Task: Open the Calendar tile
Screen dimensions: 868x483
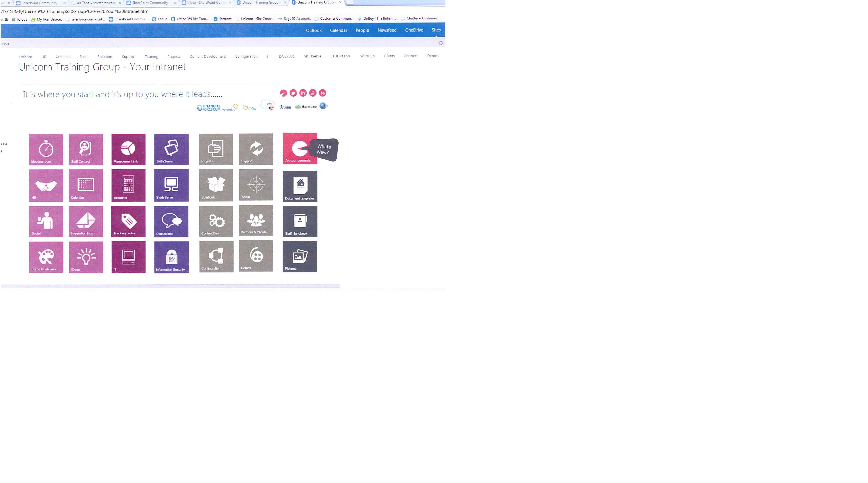Action: coord(86,185)
